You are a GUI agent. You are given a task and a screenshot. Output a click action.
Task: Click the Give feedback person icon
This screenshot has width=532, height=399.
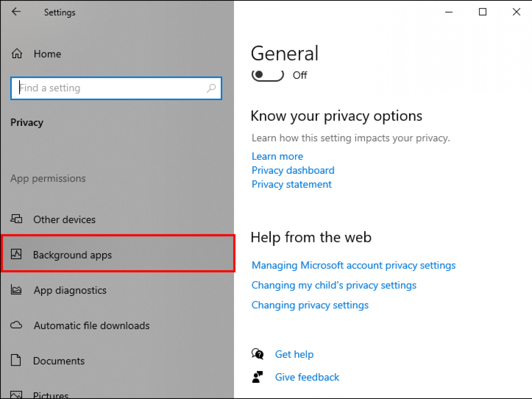pos(258,377)
